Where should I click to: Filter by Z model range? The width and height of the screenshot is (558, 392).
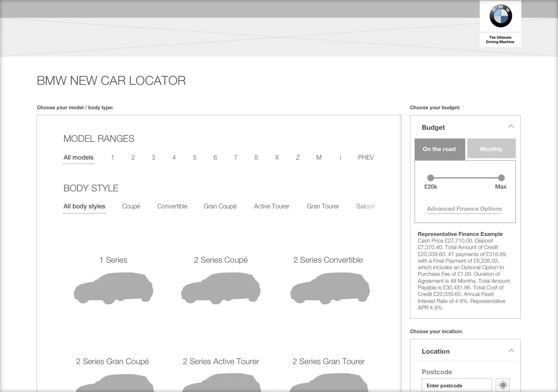(x=298, y=157)
